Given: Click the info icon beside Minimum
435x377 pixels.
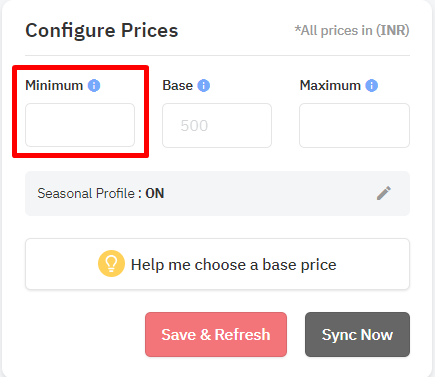Looking at the screenshot, I should [94, 86].
